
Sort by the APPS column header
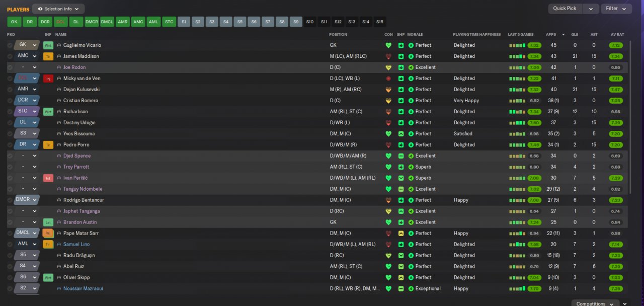click(x=551, y=35)
